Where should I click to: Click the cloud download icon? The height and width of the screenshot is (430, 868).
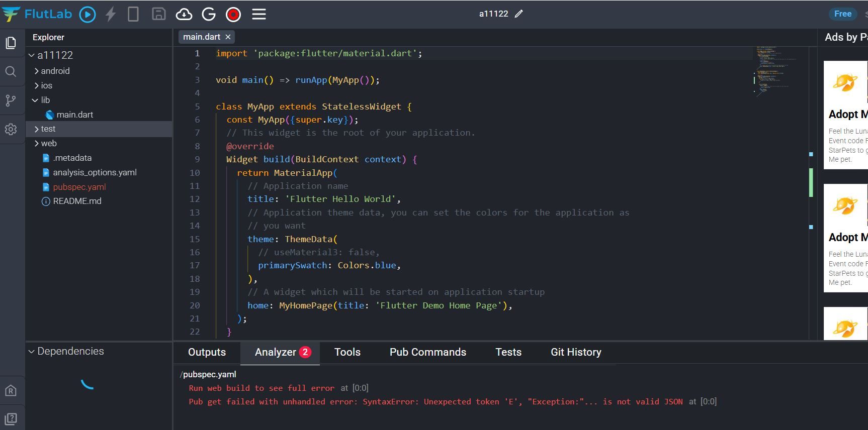[x=184, y=15]
